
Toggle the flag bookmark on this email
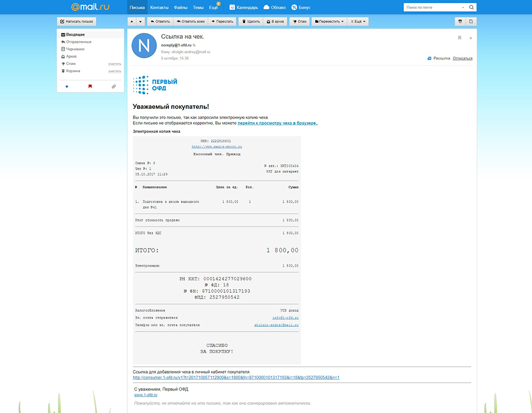tap(460, 38)
